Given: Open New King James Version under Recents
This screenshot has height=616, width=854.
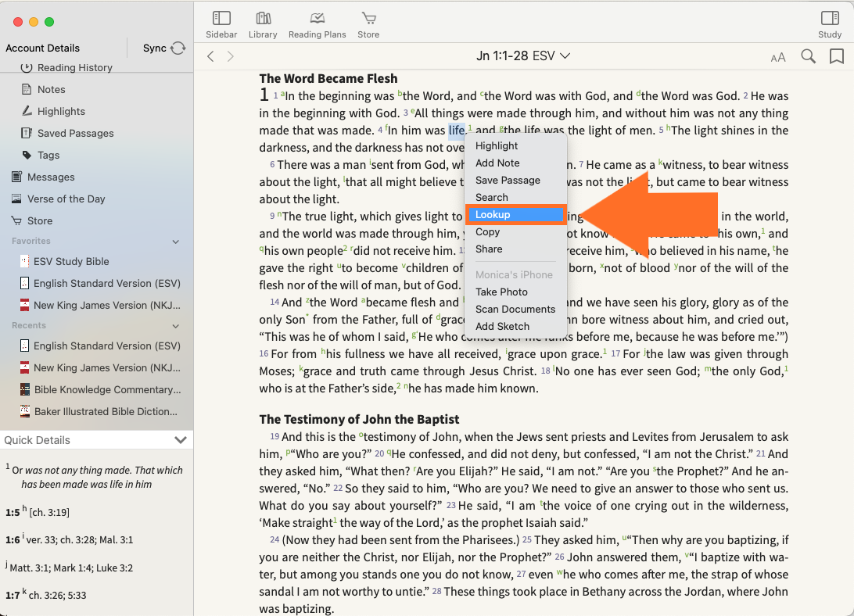Looking at the screenshot, I should coord(106,367).
